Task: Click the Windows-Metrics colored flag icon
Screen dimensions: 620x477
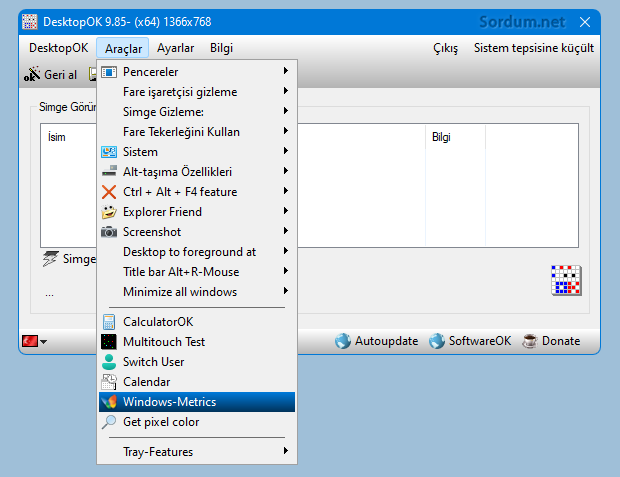Action: [109, 402]
